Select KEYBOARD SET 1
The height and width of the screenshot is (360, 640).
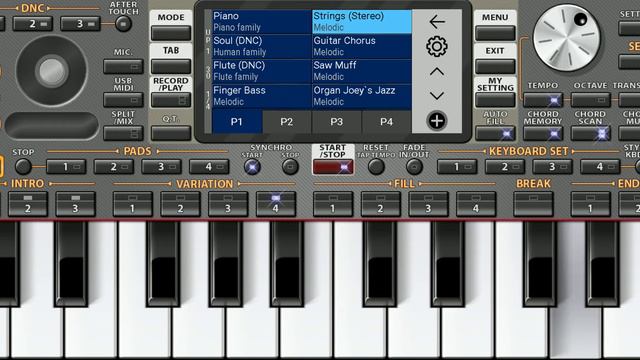click(x=457, y=167)
